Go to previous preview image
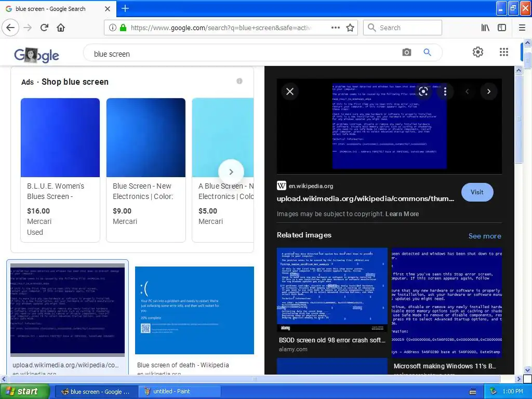532x399 pixels. click(x=467, y=91)
